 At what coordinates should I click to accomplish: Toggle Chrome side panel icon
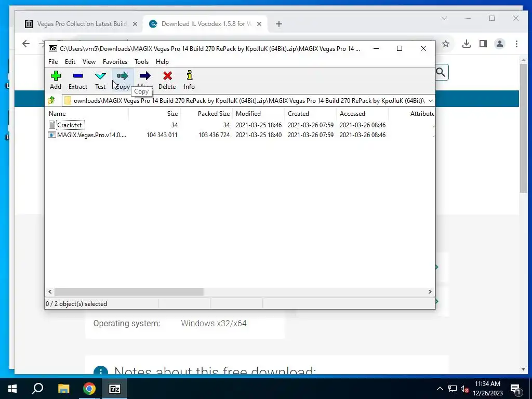pos(483,44)
